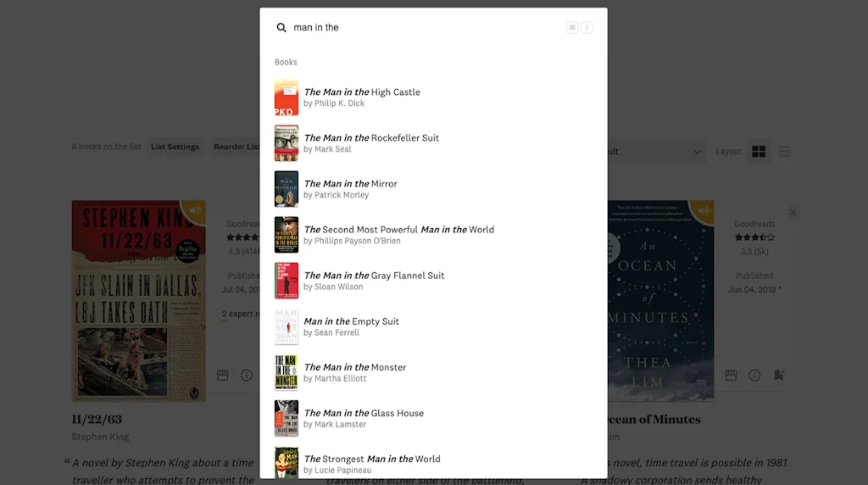
Task: Click buy/store icon beside 11/22/63
Action: 223,376
